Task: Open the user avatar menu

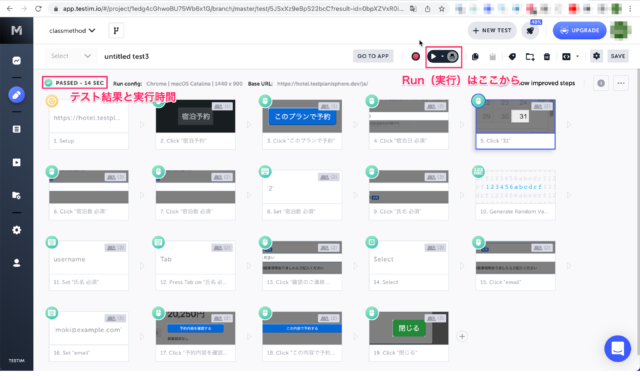Action: point(620,30)
